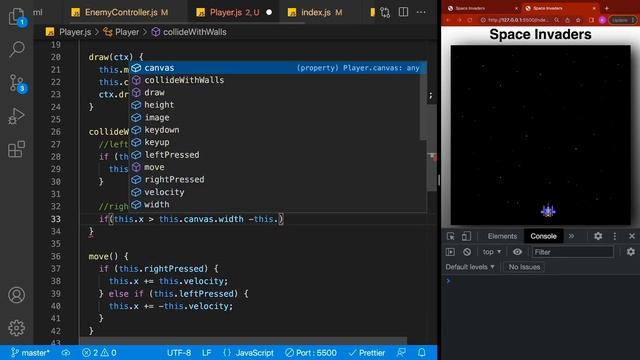
Task: Click the Port : 5500 Live Server button
Action: (311, 353)
